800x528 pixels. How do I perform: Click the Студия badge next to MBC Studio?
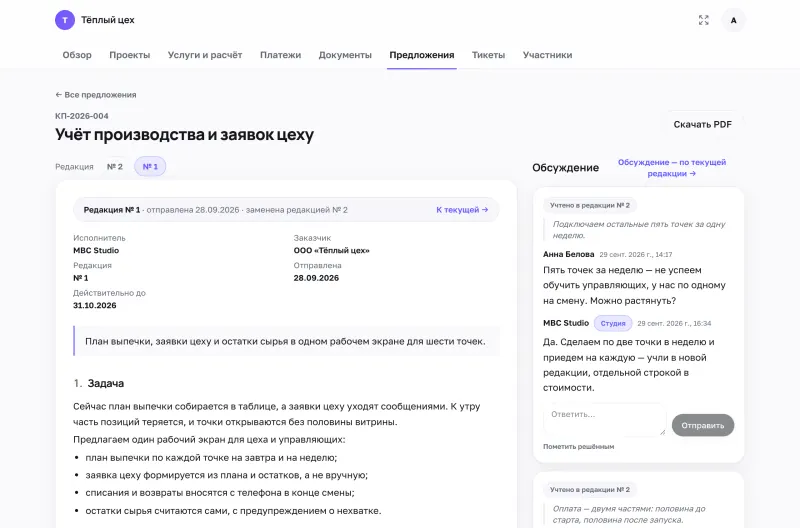click(613, 323)
